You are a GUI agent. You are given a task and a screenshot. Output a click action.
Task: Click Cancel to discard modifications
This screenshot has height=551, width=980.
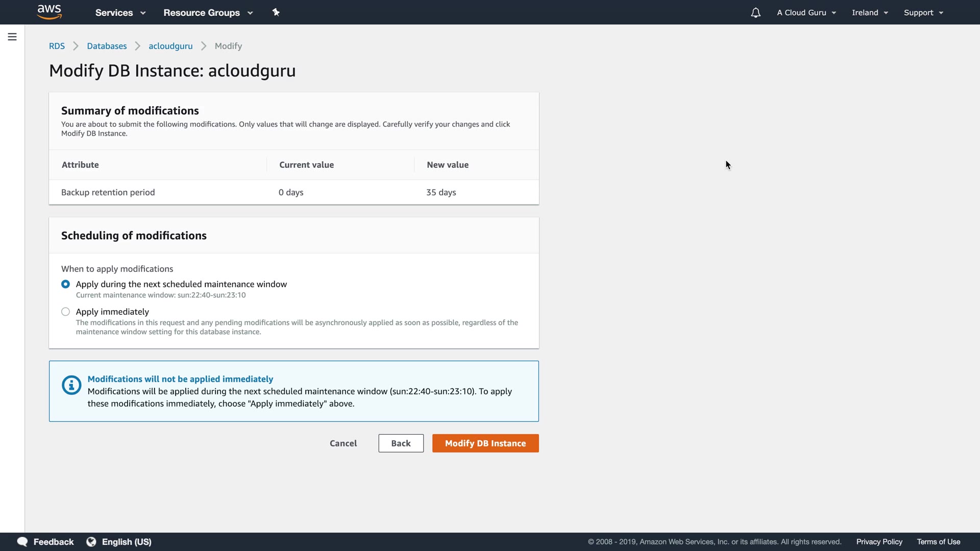343,443
